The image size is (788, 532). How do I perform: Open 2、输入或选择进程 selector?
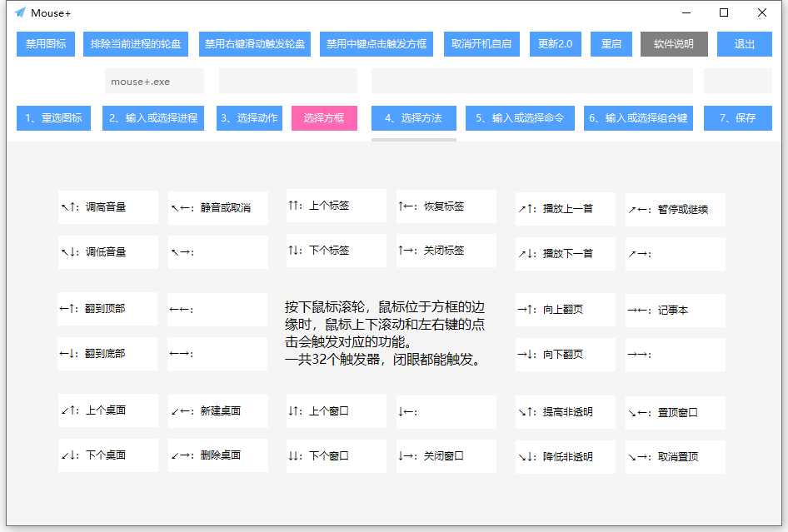click(153, 118)
